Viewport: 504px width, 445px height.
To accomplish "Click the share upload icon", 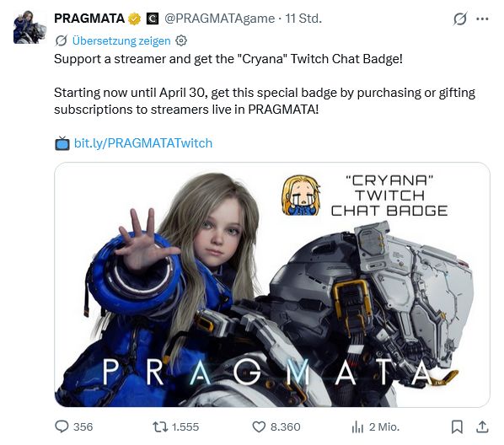I will (x=482, y=426).
